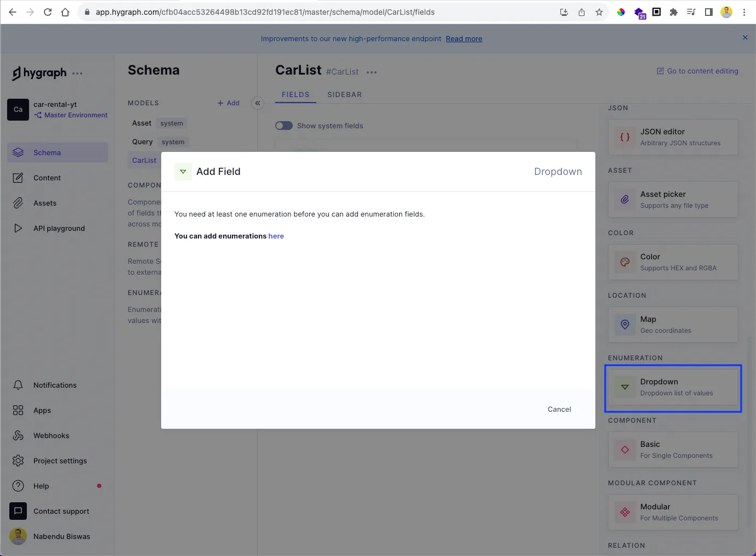Click the Help question mark icon
Screen dimensions: 756x556
(x=18, y=486)
